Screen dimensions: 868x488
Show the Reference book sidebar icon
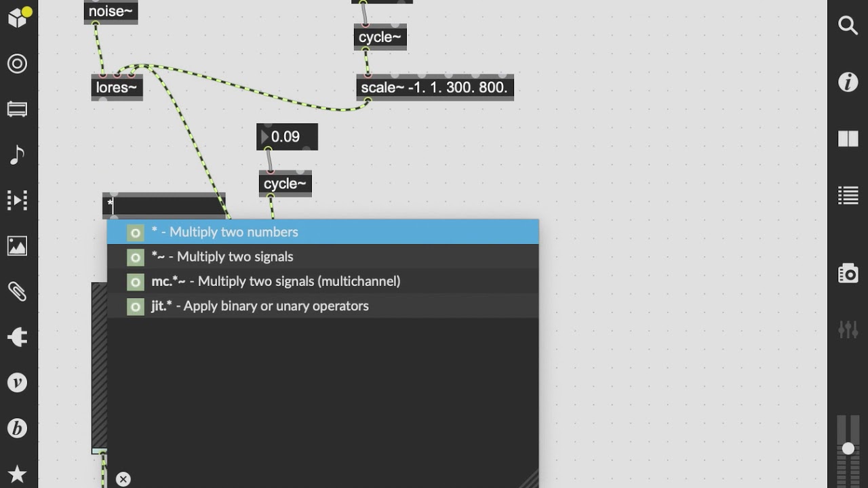[848, 139]
